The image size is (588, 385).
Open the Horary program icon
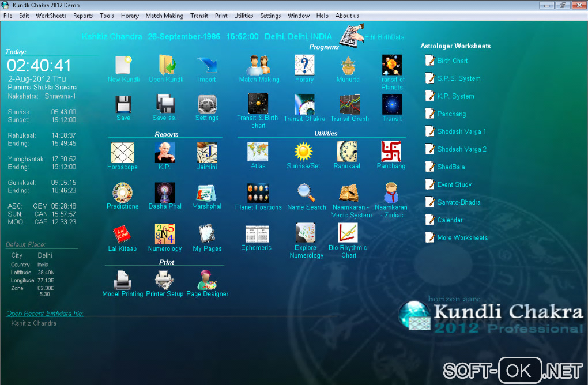(304, 65)
